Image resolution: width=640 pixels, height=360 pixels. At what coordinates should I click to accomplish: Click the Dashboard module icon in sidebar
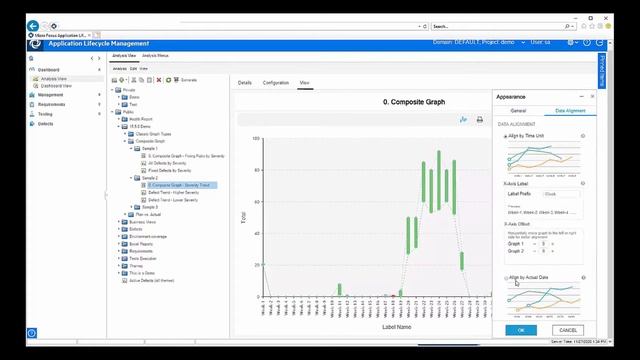click(x=32, y=70)
